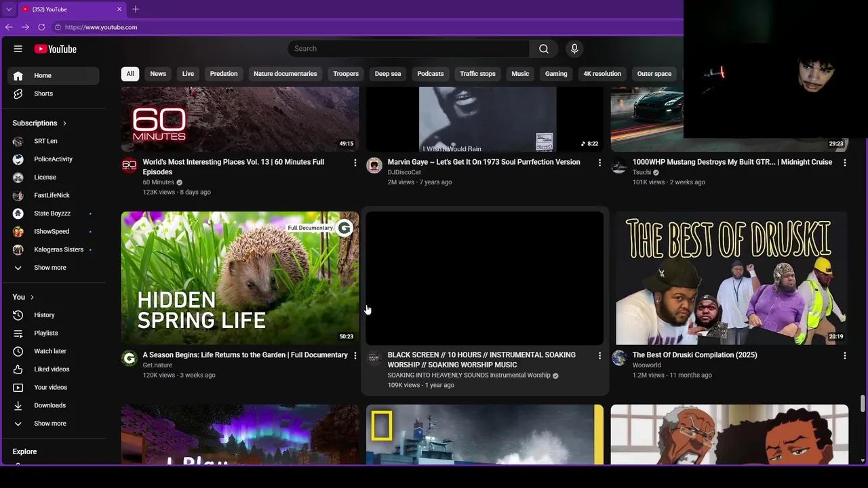This screenshot has width=868, height=488.
Task: Open FastLifeNick channel subscription
Action: (53, 195)
